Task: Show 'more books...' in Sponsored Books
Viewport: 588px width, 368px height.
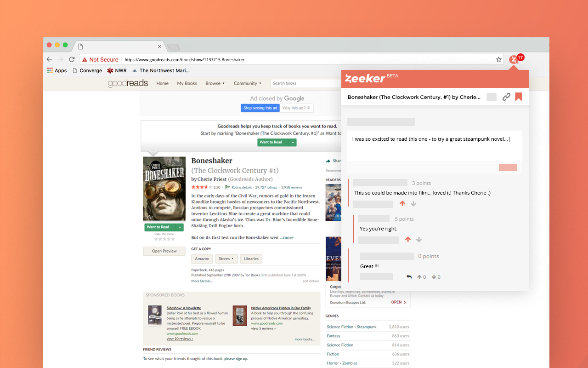Action: (305, 339)
